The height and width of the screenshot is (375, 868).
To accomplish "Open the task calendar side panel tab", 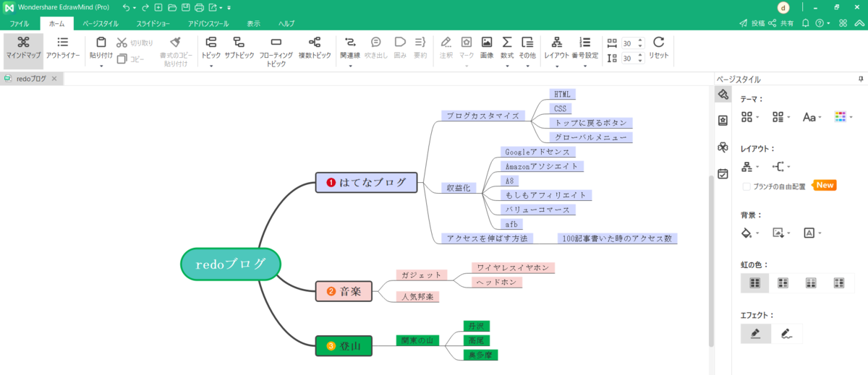I will (723, 173).
